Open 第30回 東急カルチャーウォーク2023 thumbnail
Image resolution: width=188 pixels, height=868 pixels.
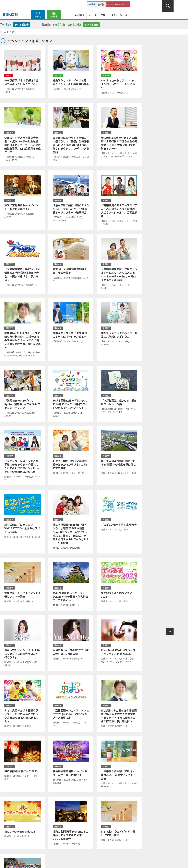[71, 572]
